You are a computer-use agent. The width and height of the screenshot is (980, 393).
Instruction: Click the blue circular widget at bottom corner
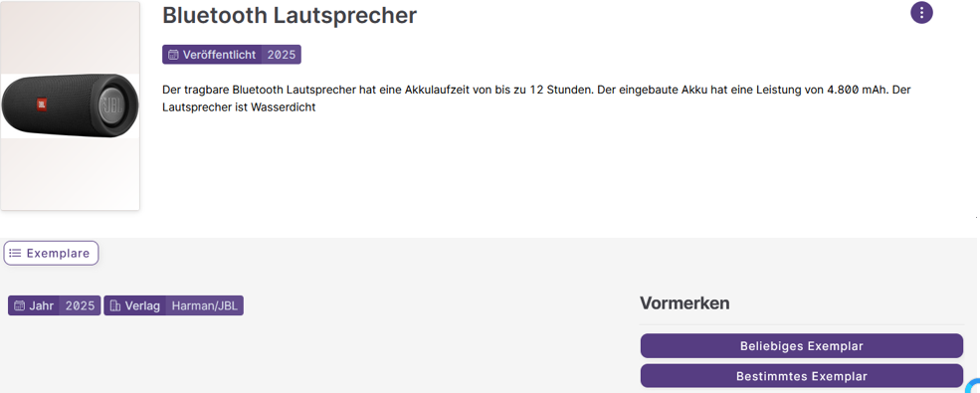[x=973, y=387]
